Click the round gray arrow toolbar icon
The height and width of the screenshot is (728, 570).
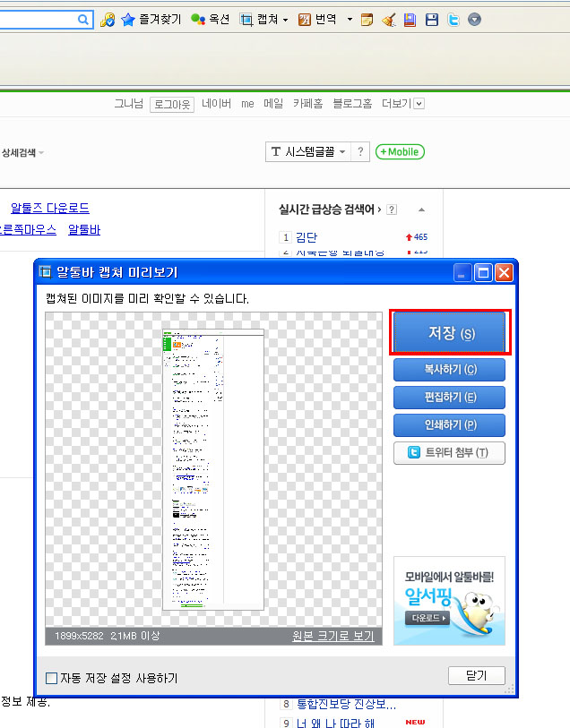(475, 20)
